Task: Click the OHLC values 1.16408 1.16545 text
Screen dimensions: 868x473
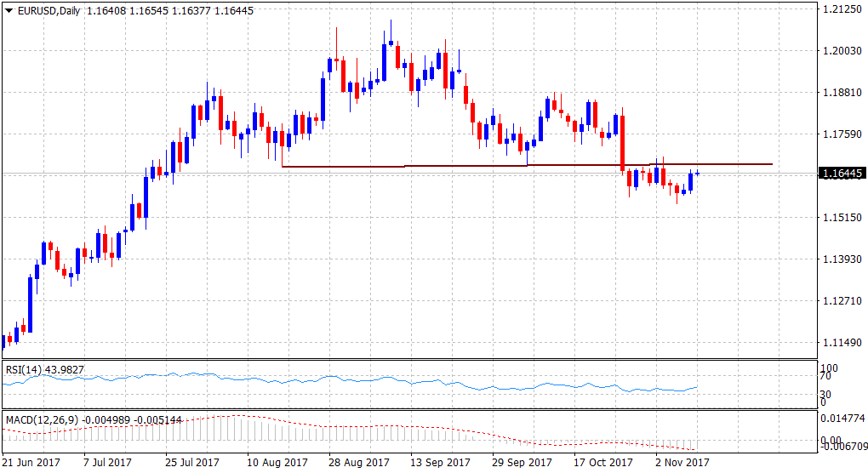Action: pos(128,10)
